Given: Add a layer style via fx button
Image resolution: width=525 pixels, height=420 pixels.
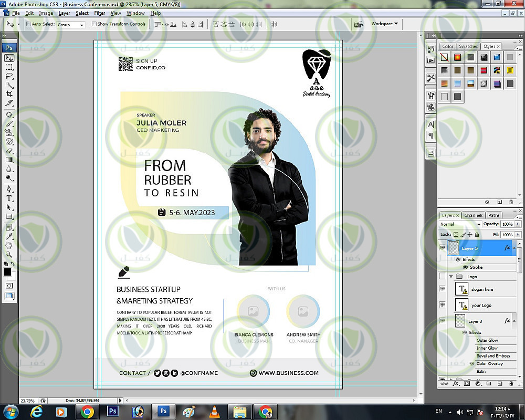Looking at the screenshot, I should 456,383.
